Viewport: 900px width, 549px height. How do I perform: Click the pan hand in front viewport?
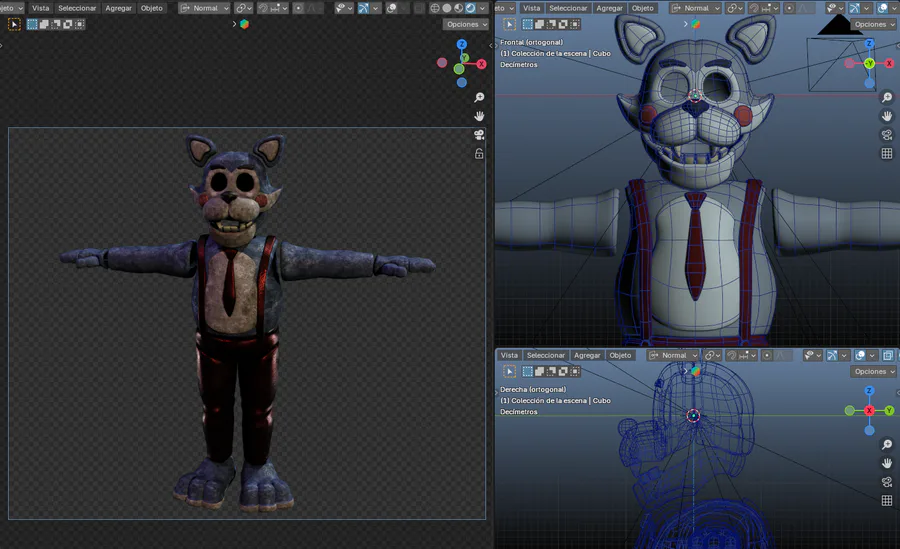887,116
